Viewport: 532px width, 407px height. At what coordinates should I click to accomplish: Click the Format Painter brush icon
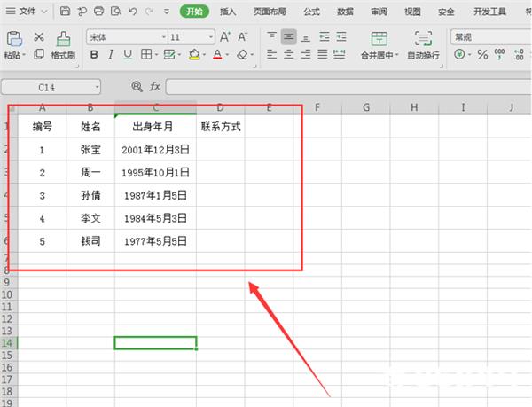63,39
